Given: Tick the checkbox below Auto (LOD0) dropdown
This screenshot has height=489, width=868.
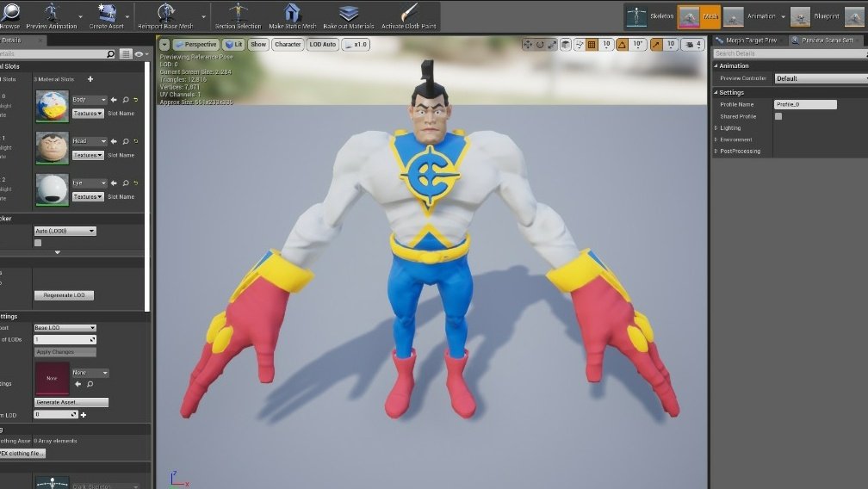Looking at the screenshot, I should tap(38, 242).
